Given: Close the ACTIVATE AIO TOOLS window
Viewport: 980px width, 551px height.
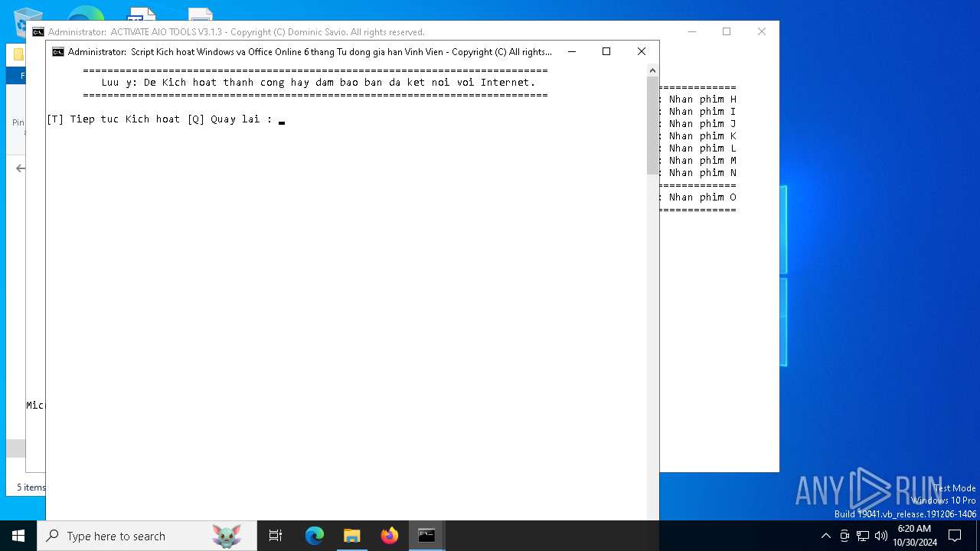Looking at the screenshot, I should click(x=762, y=31).
